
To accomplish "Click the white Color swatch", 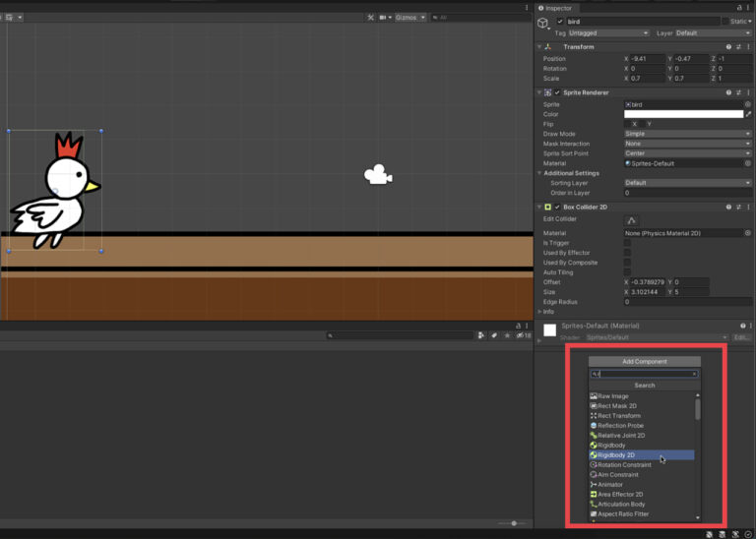I will 684,114.
